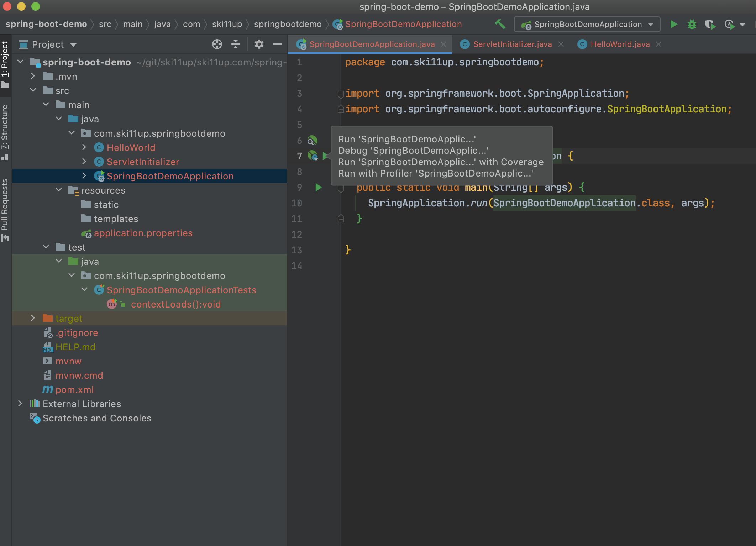This screenshot has height=546, width=756.
Task: Click the Debug bug icon
Action: [692, 24]
